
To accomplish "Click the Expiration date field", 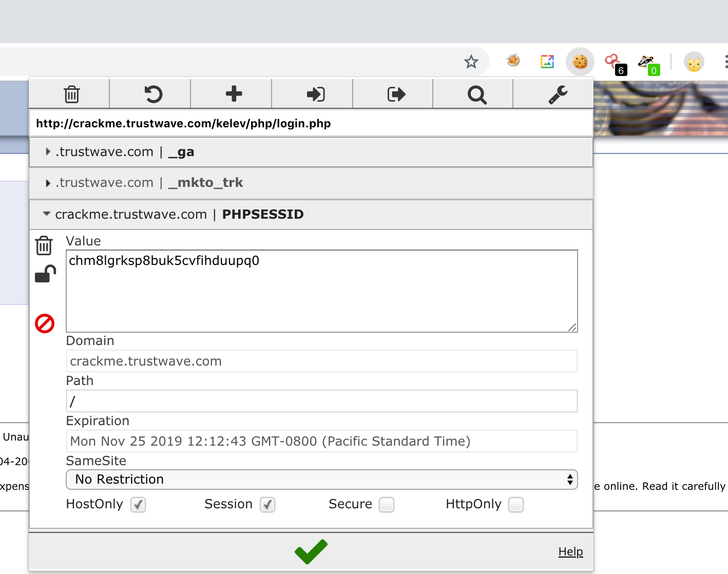I will tap(322, 441).
